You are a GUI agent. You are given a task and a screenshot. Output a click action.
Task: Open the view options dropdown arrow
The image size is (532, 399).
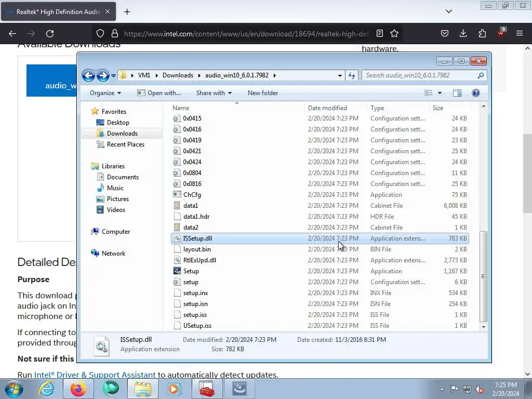tap(440, 93)
